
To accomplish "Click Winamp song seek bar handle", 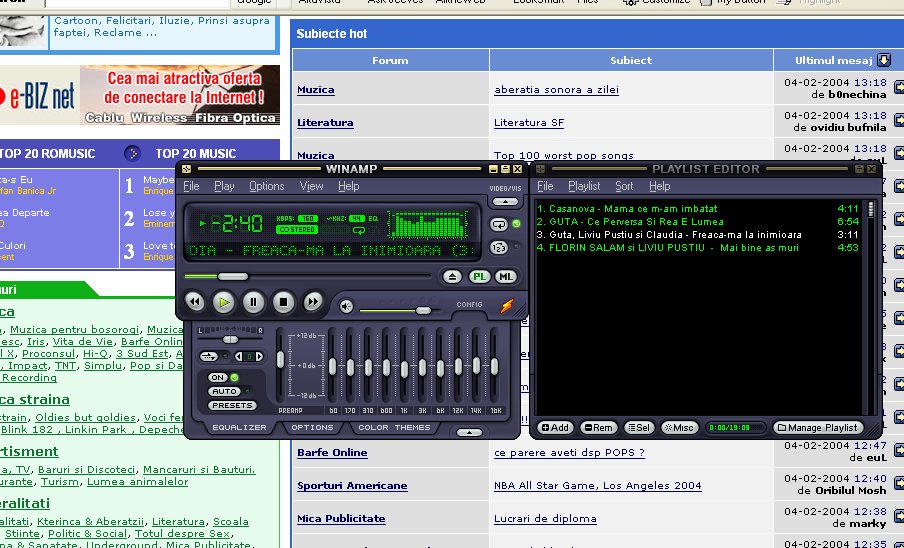I will click(232, 277).
